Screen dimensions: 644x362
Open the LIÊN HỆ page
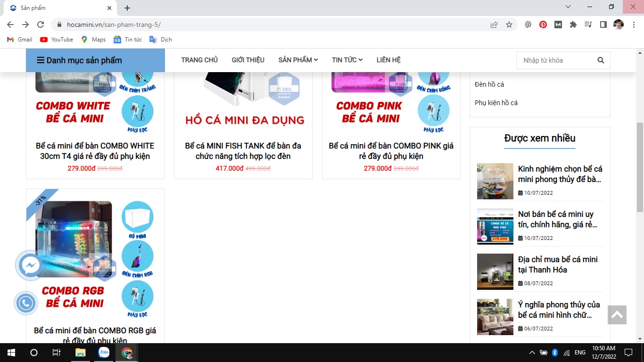(x=388, y=60)
